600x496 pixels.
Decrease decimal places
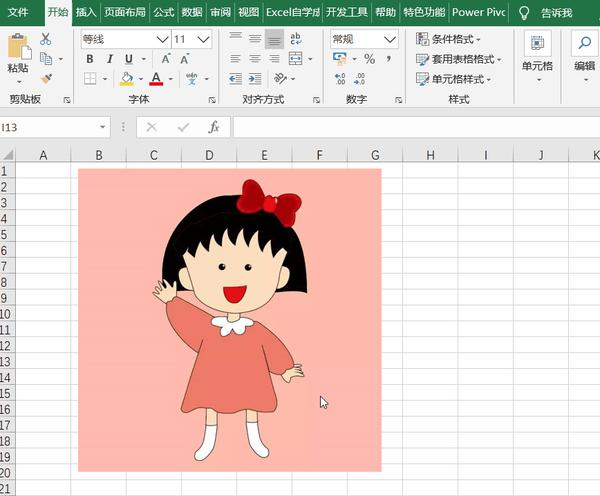360,79
